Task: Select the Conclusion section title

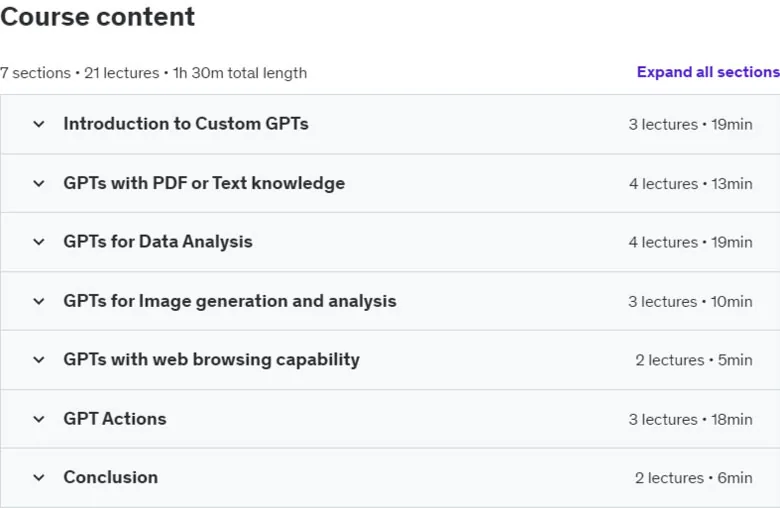Action: pos(110,477)
